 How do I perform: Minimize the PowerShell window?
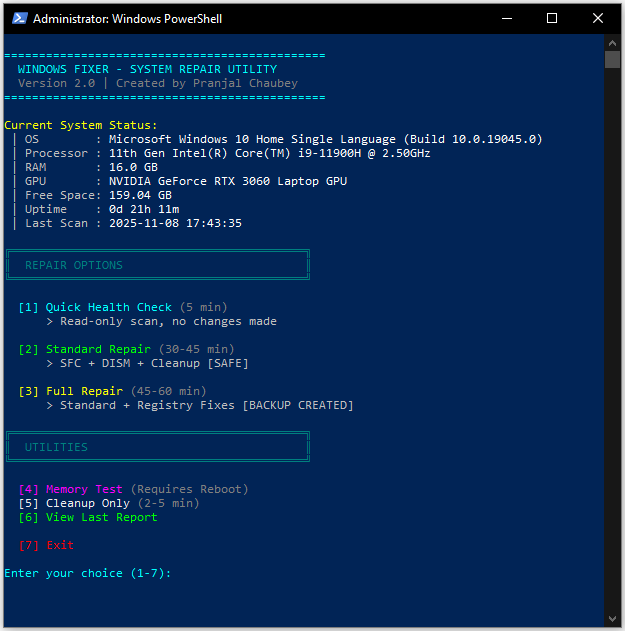(507, 19)
